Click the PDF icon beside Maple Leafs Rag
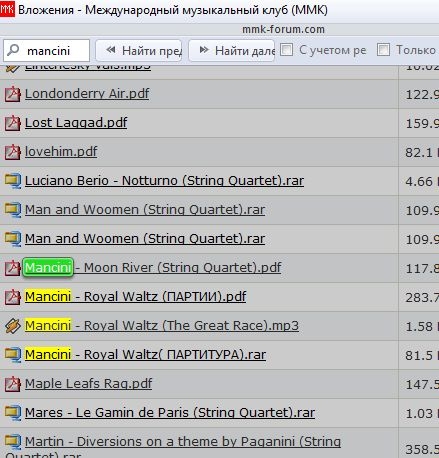439x458 pixels. coord(13,384)
